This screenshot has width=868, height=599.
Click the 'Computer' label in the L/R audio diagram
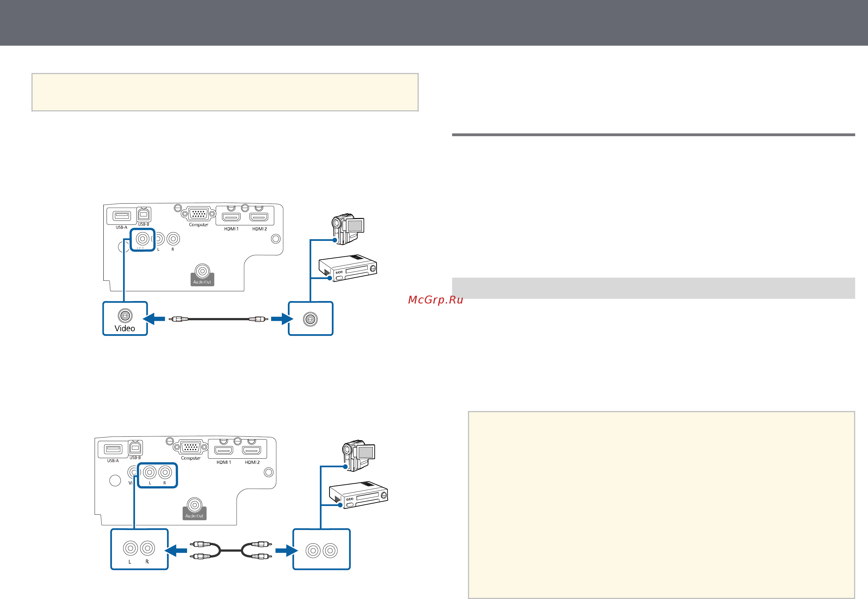191,458
